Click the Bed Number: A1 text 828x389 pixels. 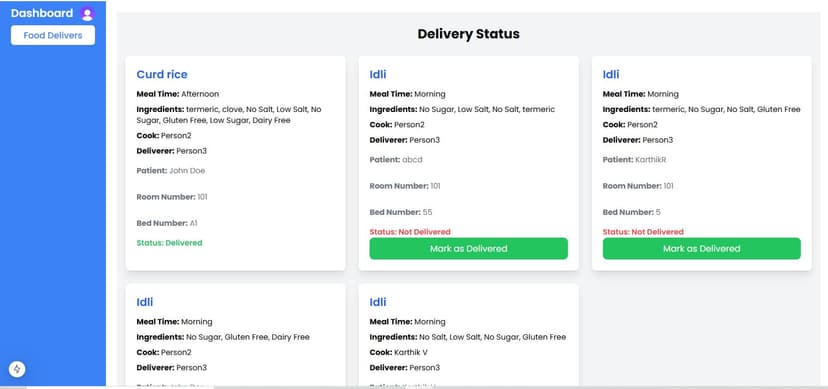pos(167,223)
